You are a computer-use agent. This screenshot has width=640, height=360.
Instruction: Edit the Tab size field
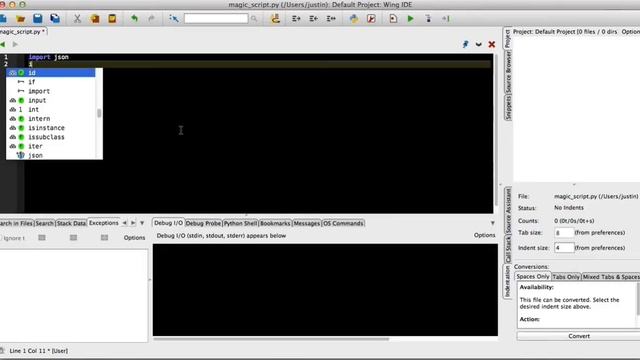pyautogui.click(x=564, y=233)
